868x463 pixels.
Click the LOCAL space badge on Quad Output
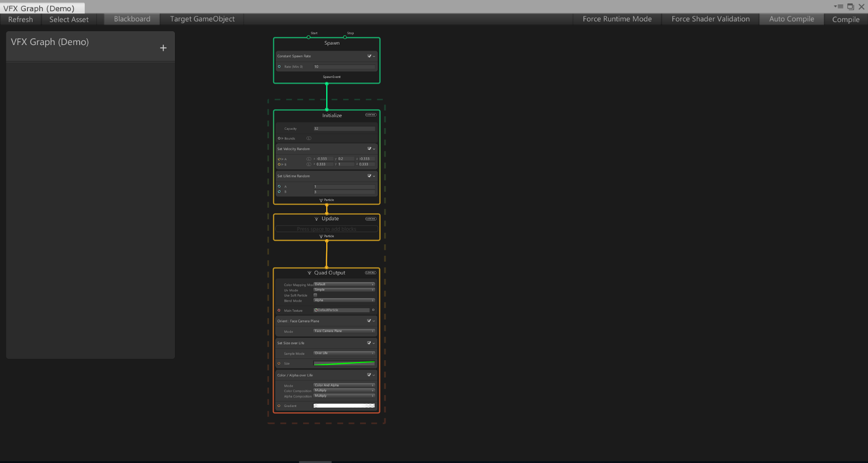click(x=370, y=273)
